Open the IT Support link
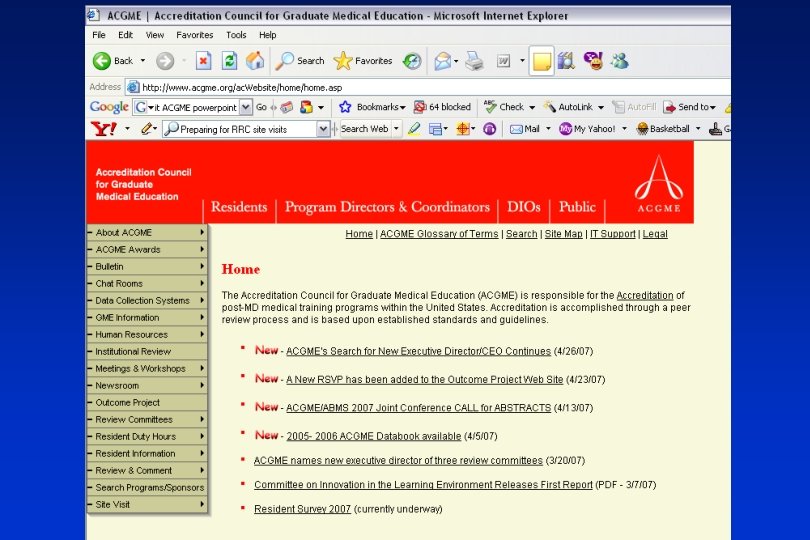 point(613,234)
